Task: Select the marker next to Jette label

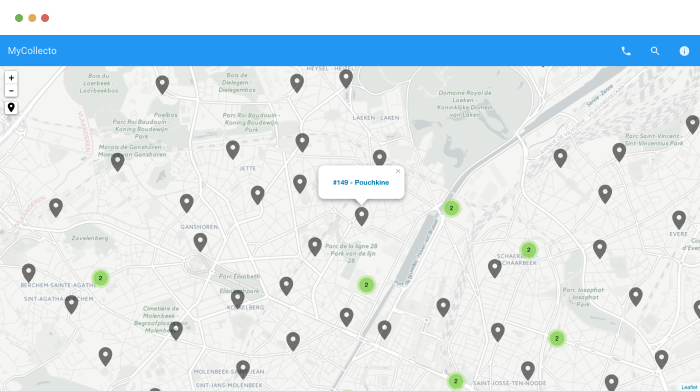Action: pyautogui.click(x=233, y=150)
